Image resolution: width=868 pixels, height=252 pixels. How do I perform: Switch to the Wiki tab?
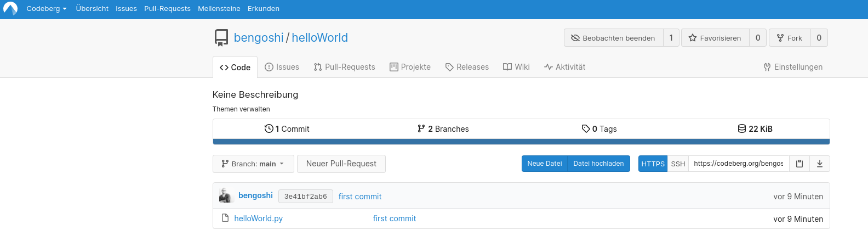click(x=516, y=67)
